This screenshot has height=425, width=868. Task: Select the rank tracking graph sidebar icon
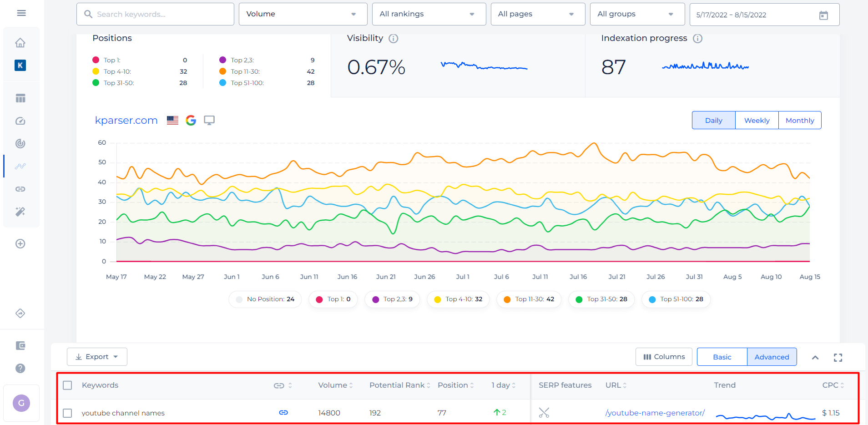click(x=20, y=166)
